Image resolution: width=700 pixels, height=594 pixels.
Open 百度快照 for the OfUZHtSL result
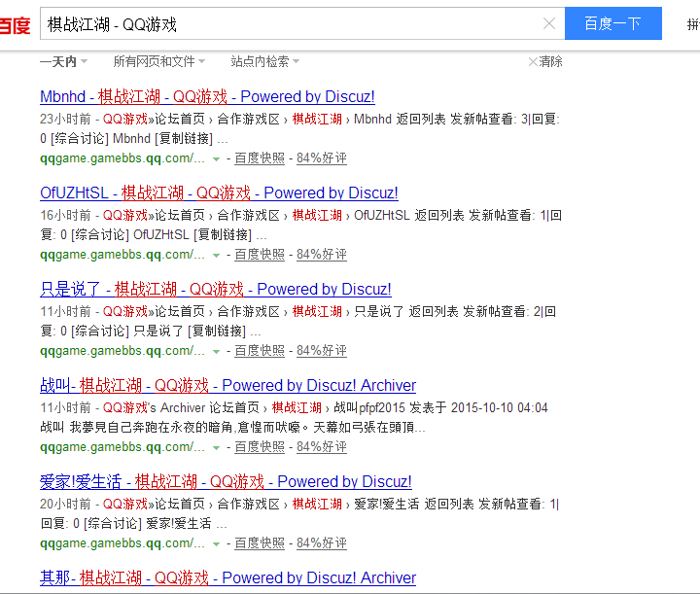click(x=260, y=255)
